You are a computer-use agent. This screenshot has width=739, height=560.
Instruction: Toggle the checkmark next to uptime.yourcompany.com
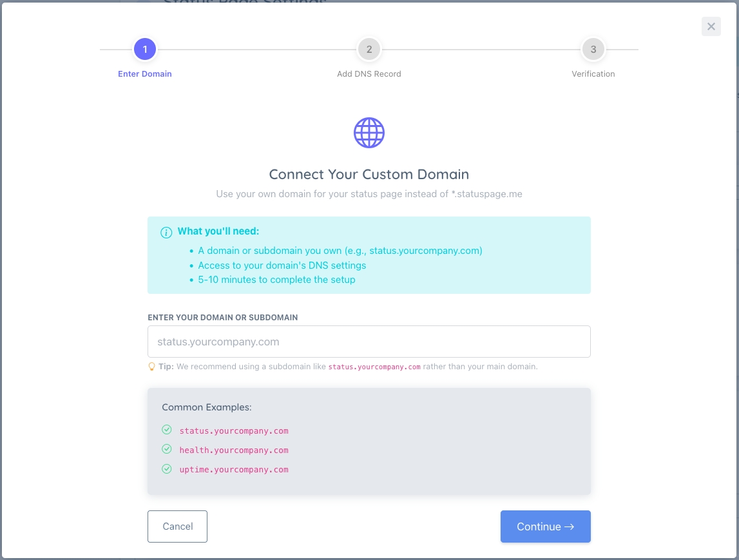166,469
